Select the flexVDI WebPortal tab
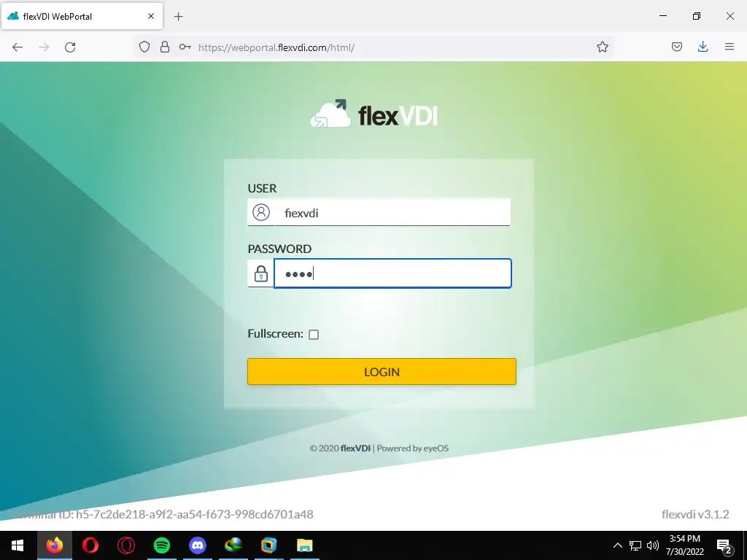 82,16
